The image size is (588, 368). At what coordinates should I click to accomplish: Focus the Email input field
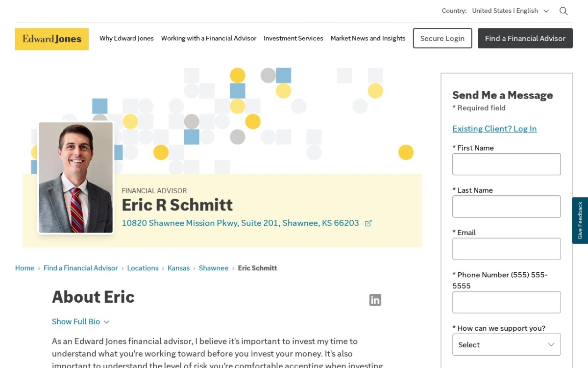click(507, 249)
